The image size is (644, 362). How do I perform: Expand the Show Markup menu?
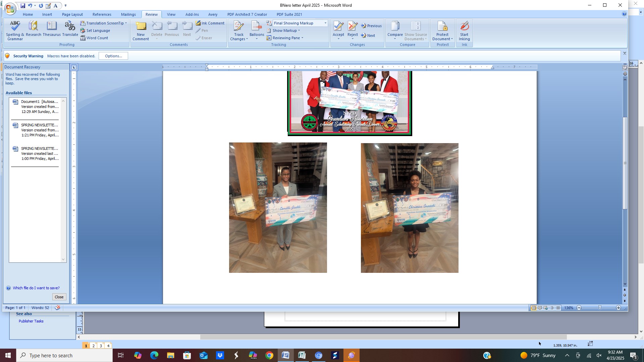286,31
